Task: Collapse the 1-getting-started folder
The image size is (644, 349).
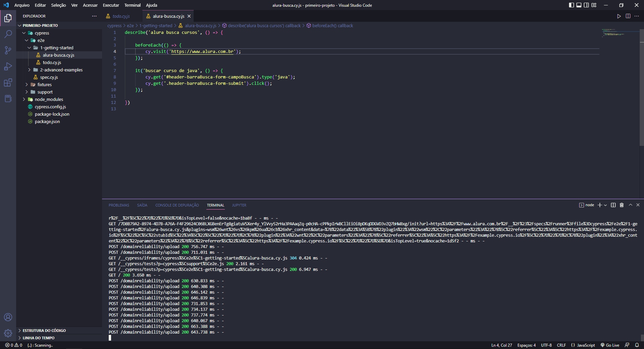Action: [29, 48]
